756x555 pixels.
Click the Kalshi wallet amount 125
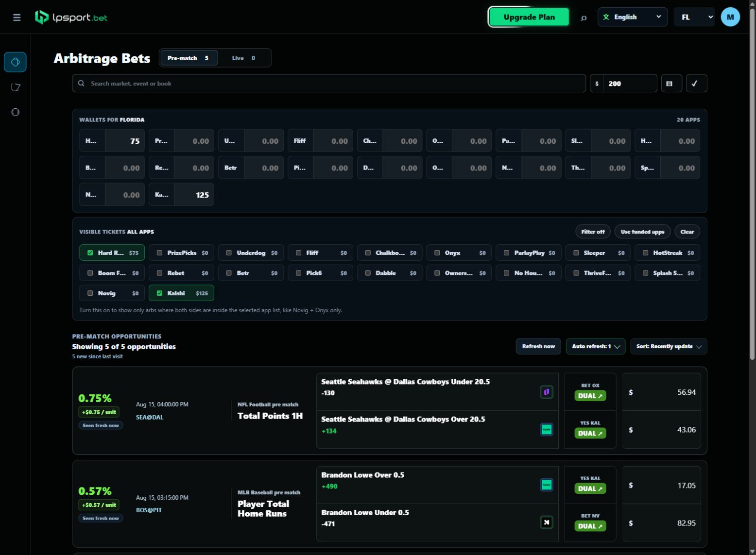194,195
